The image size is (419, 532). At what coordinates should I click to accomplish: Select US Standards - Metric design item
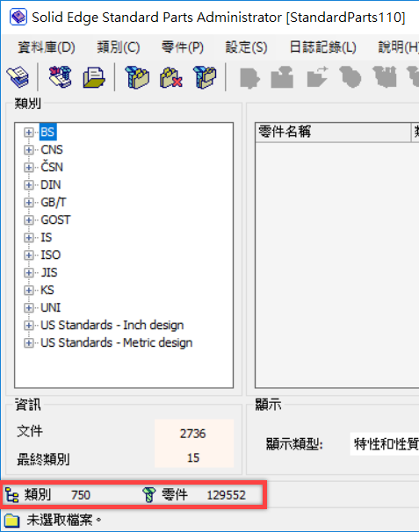(117, 342)
